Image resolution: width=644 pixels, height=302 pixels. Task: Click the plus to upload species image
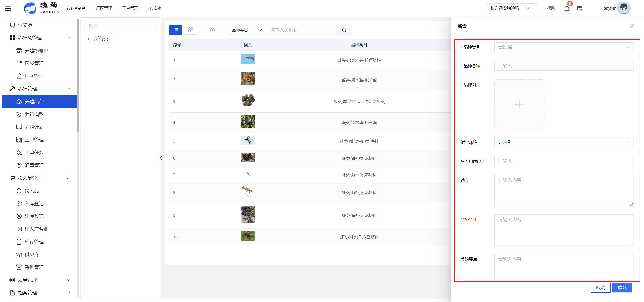click(x=519, y=104)
